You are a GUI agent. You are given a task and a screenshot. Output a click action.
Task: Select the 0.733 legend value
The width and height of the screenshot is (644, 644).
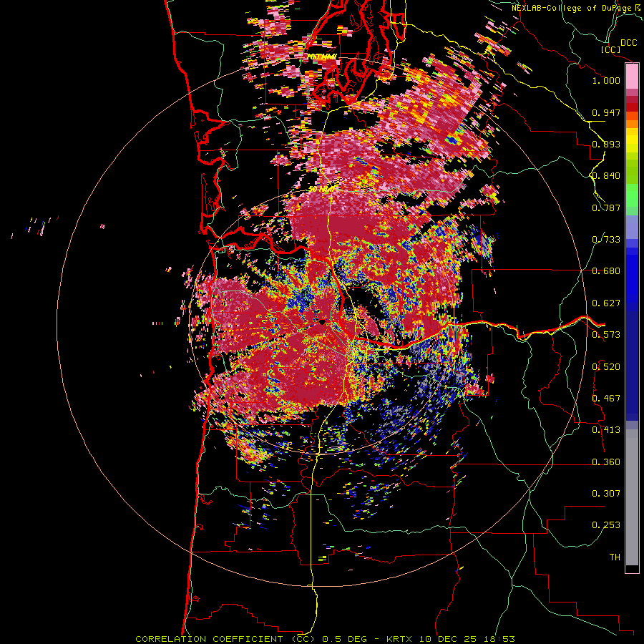pyautogui.click(x=606, y=240)
